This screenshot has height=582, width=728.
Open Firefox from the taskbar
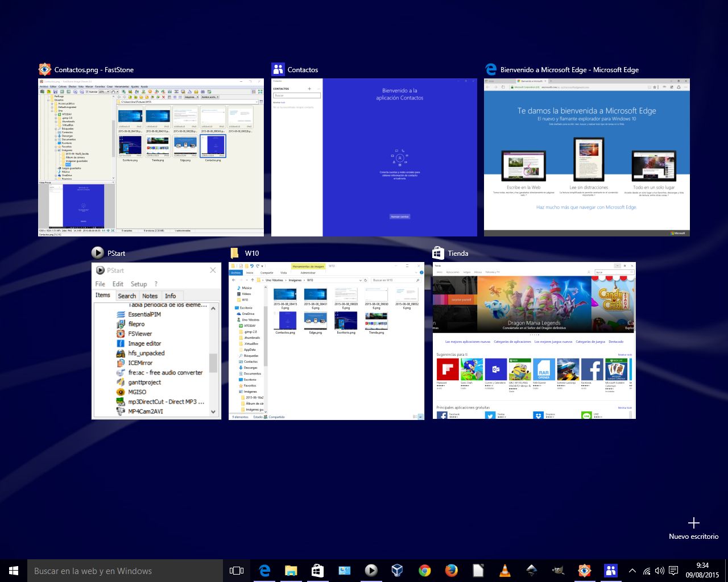[x=451, y=571]
